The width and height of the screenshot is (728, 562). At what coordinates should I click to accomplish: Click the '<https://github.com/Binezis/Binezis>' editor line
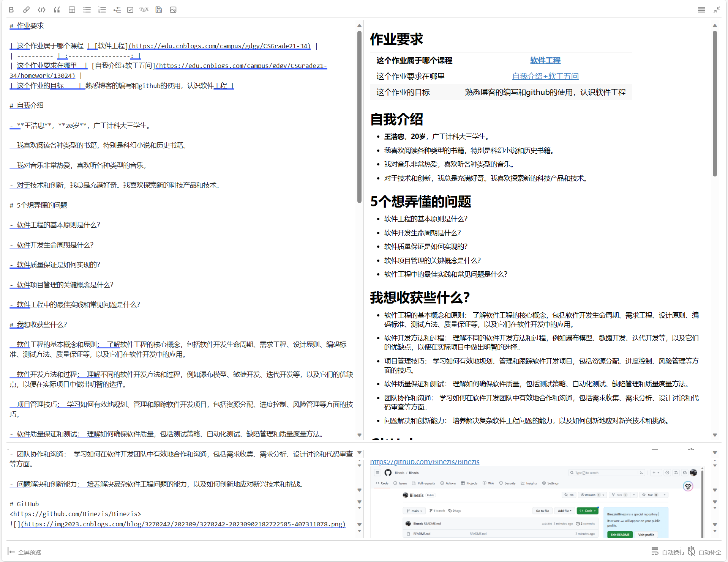[75, 514]
